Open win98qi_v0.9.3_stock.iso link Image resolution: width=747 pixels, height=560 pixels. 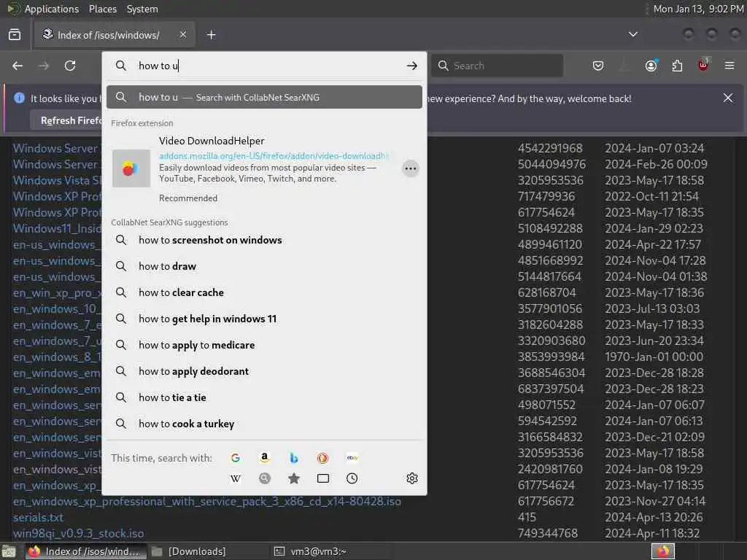point(78,533)
